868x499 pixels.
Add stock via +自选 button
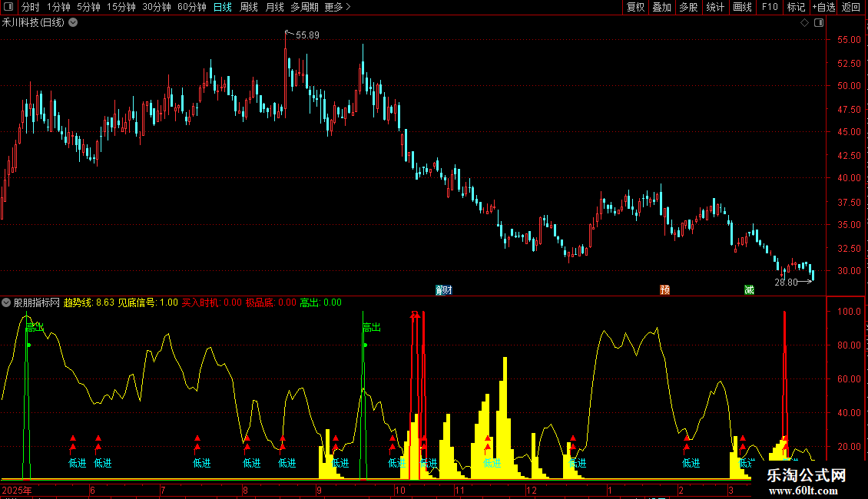(823, 7)
